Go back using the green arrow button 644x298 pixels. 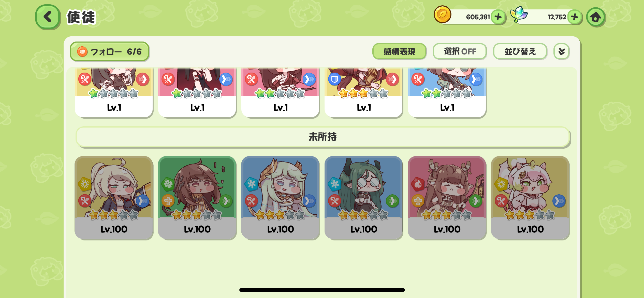pos(48,17)
